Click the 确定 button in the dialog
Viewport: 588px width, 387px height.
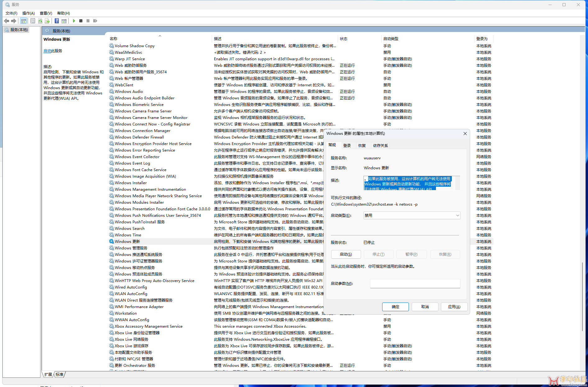[x=396, y=307]
